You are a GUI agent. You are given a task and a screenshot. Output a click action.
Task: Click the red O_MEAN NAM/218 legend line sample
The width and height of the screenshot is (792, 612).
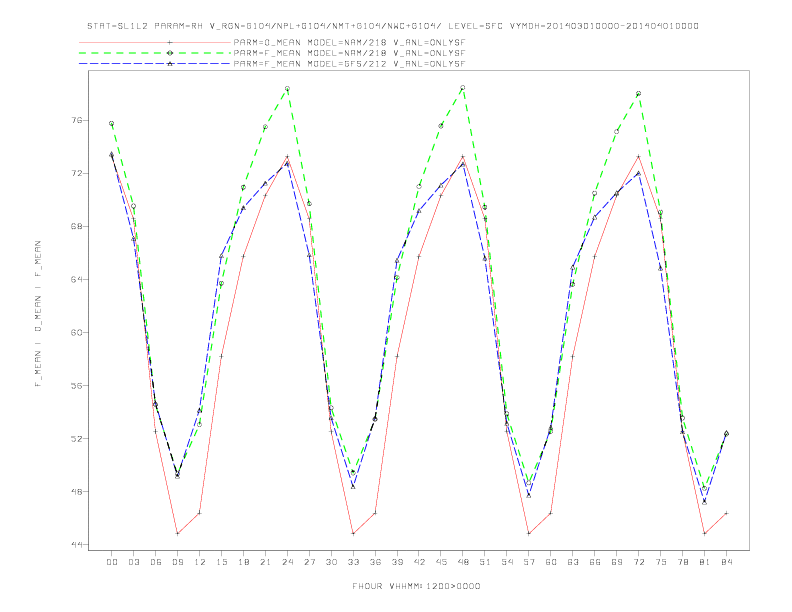tap(155, 42)
